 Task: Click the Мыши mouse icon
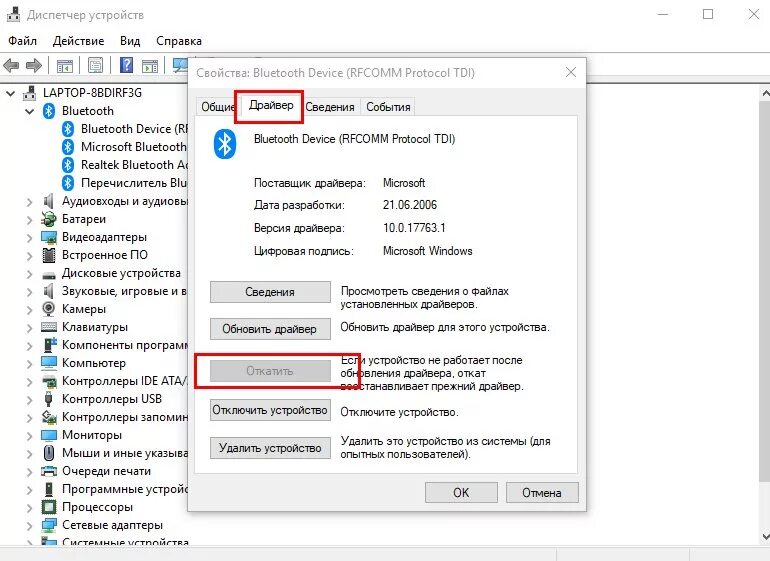(49, 453)
